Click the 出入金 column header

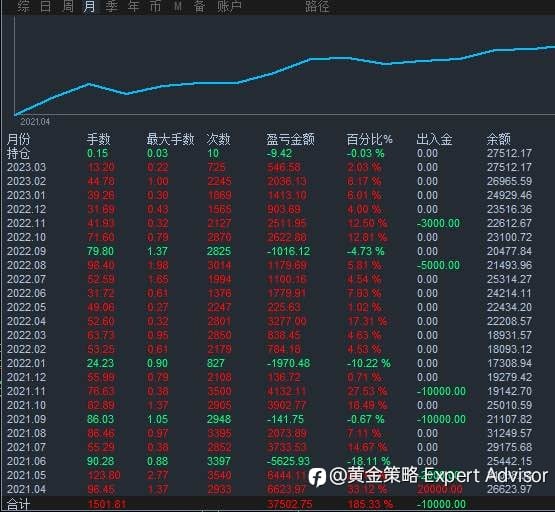click(434, 139)
